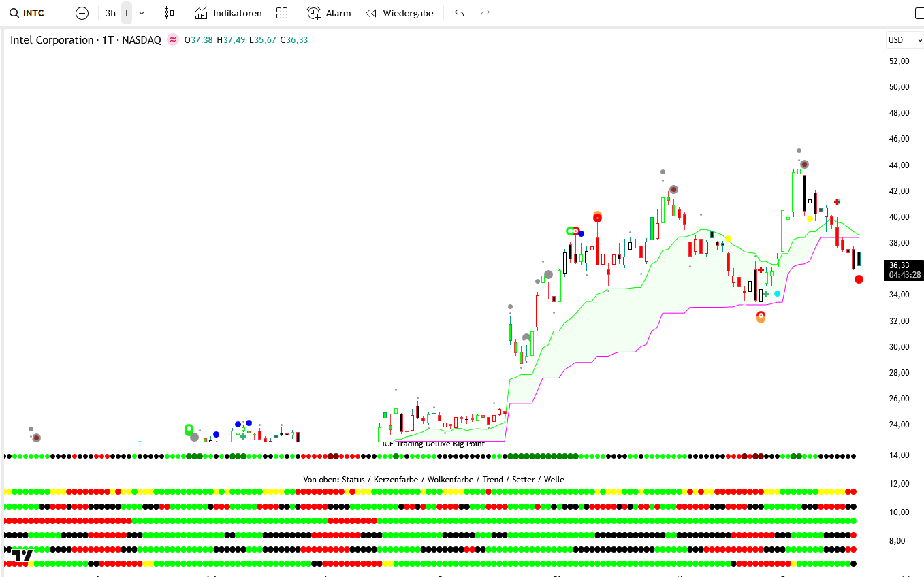Click the large red signal dot below last candle
Viewport: 924px width, 577px height.
pyautogui.click(x=859, y=279)
